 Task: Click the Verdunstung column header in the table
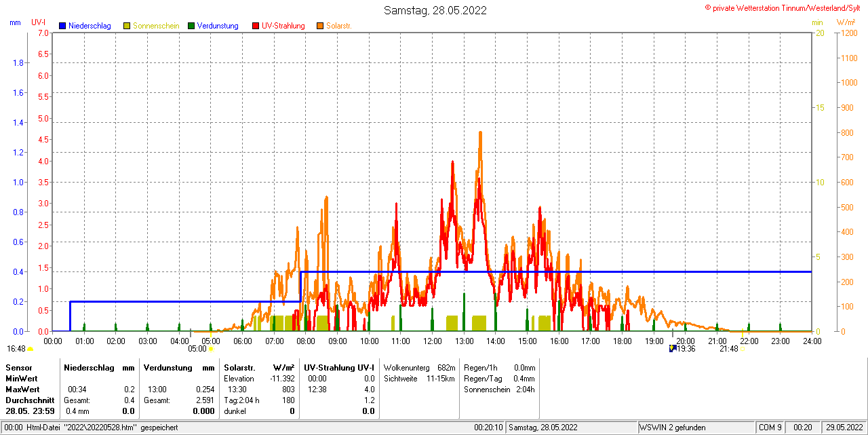[167, 367]
